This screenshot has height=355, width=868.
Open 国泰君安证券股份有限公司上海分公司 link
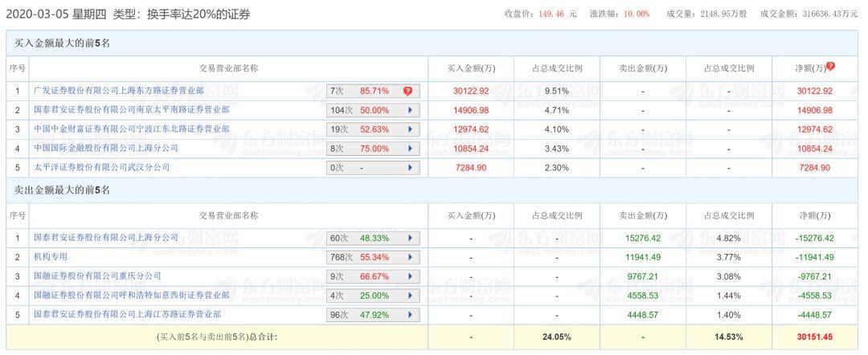click(106, 238)
